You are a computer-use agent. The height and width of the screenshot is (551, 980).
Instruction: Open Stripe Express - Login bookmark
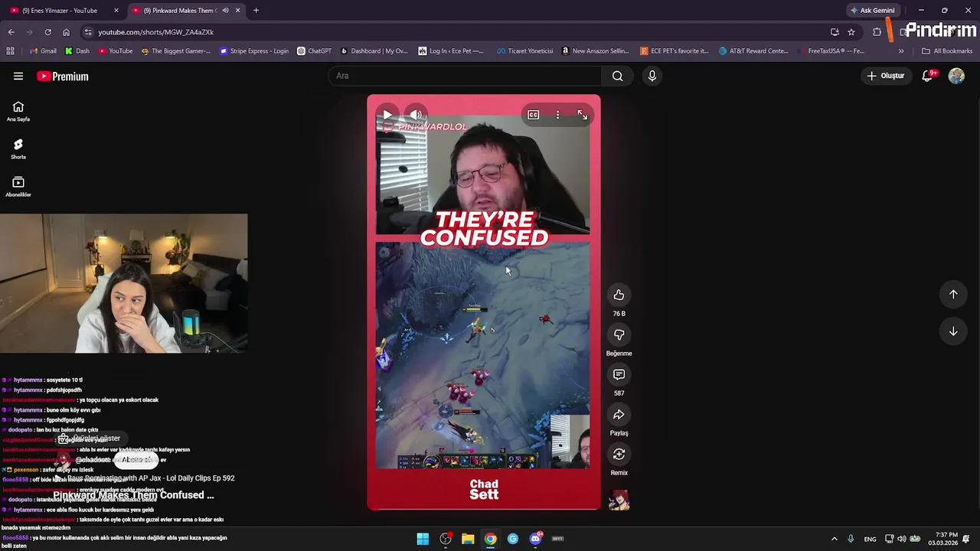pyautogui.click(x=254, y=51)
